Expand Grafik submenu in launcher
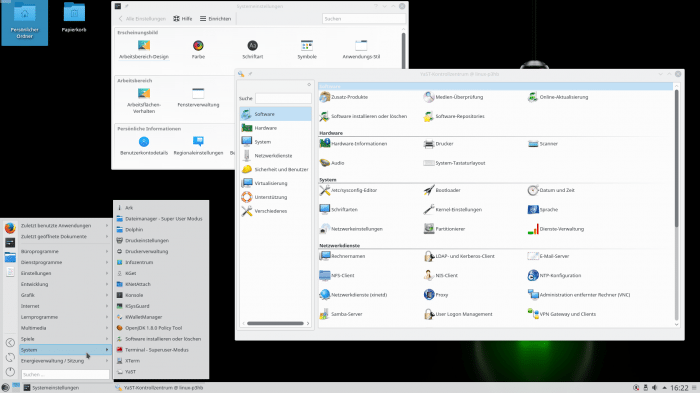The image size is (700, 393). coord(64,295)
